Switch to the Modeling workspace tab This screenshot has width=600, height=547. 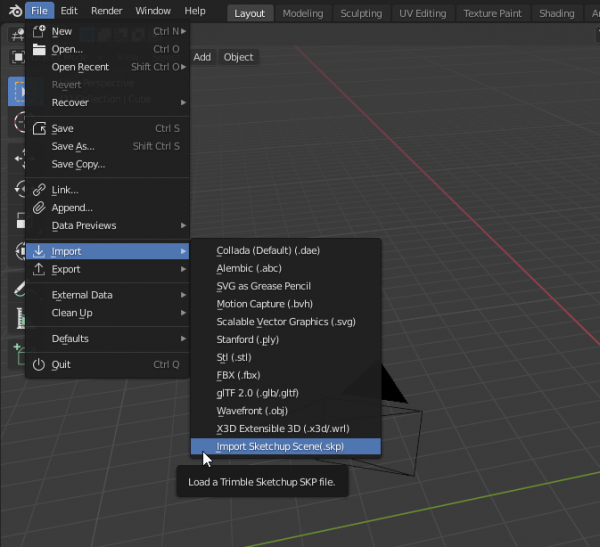(303, 13)
